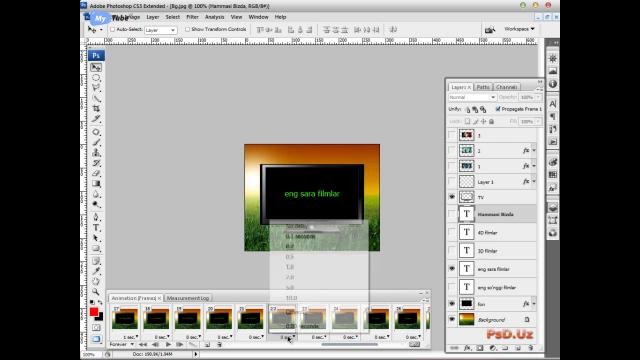Show the 4D filmlar layer

tap(452, 232)
